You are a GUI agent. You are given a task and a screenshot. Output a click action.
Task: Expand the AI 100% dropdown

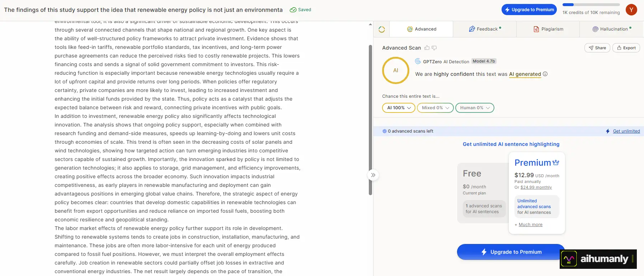[x=399, y=108]
